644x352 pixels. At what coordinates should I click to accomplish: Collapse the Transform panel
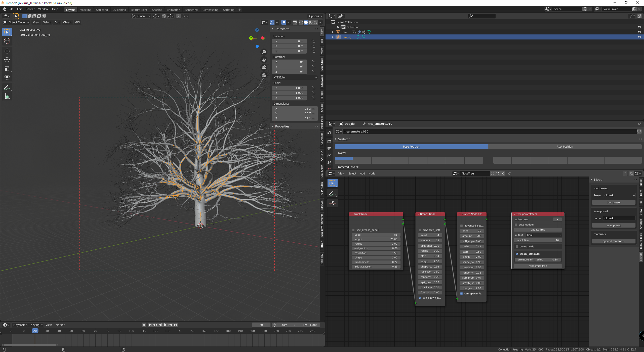[272, 29]
